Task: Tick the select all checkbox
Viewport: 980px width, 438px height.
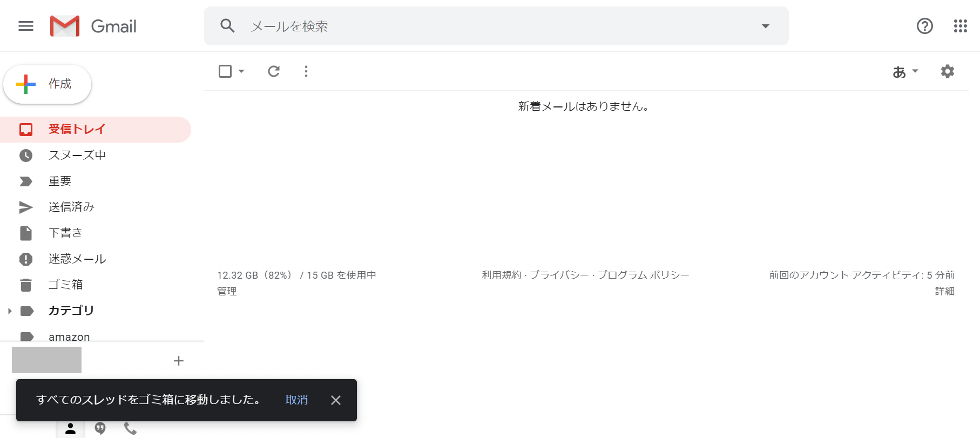Action: (225, 71)
